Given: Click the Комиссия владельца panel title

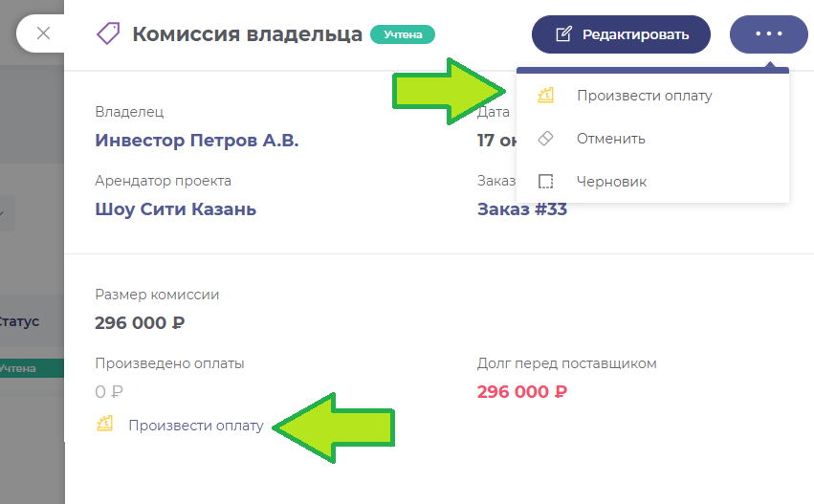Looking at the screenshot, I should (x=247, y=34).
